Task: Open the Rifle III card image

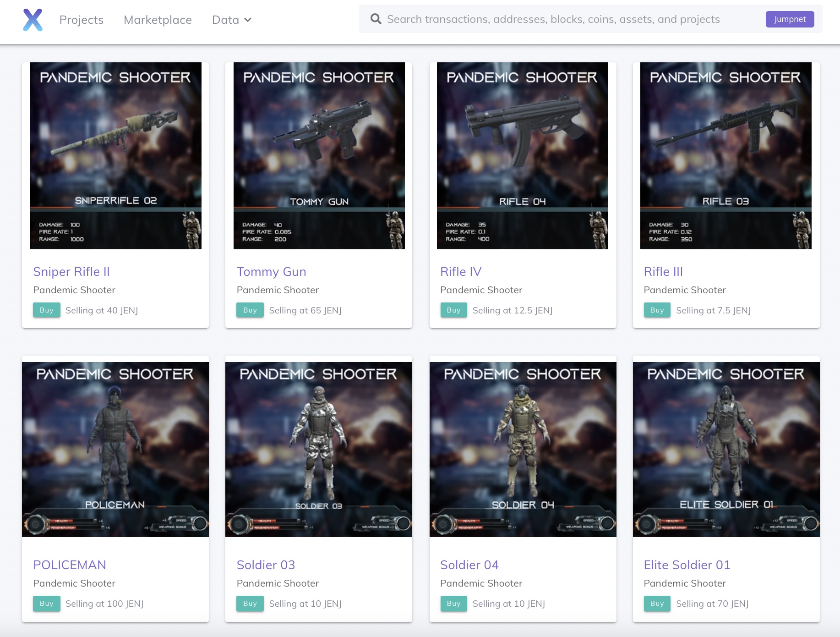Action: pyautogui.click(x=725, y=156)
